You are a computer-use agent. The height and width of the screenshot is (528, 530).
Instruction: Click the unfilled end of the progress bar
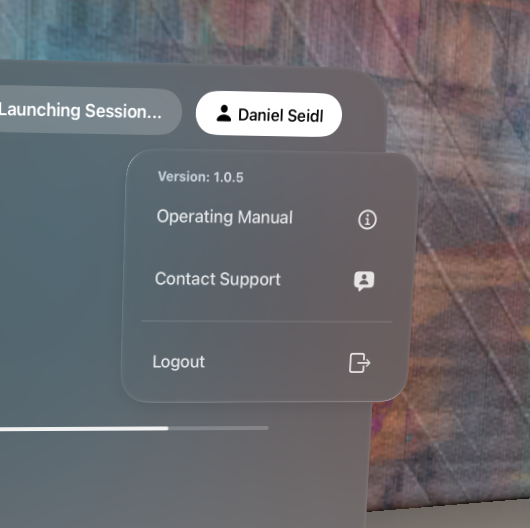(x=218, y=428)
